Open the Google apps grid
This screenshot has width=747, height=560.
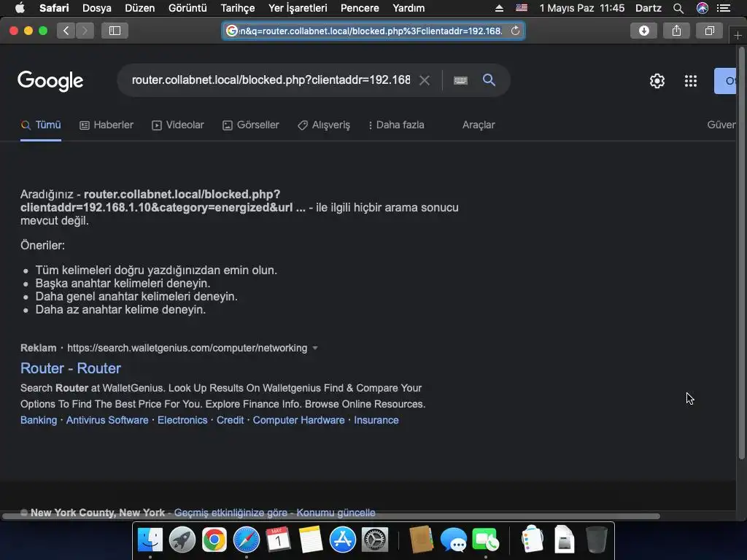click(x=691, y=81)
